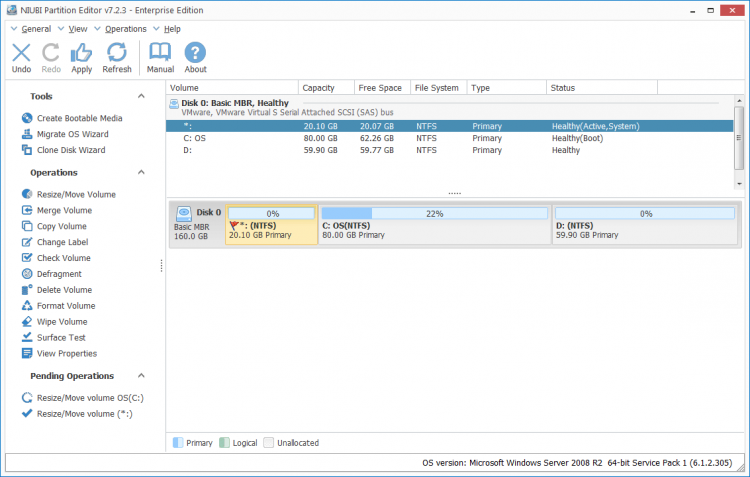Select the C: OS(NTFS) 80.00 GB partition block

click(x=435, y=225)
